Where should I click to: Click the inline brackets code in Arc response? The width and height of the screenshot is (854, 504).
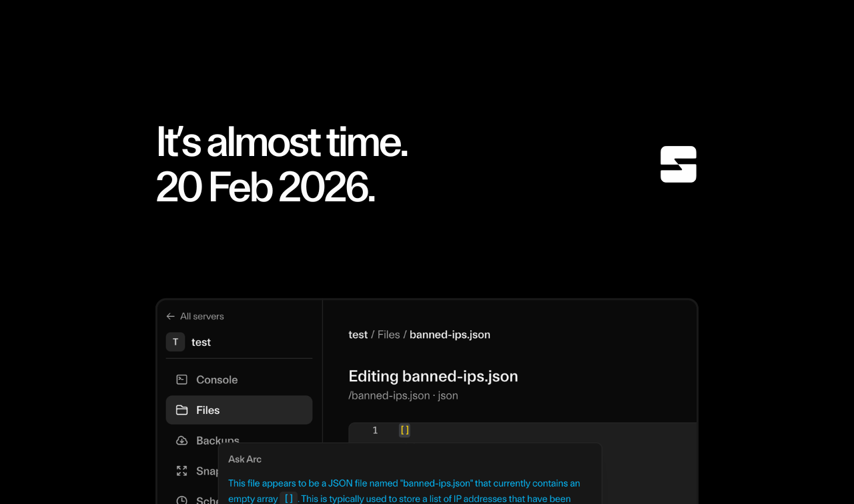click(x=288, y=498)
